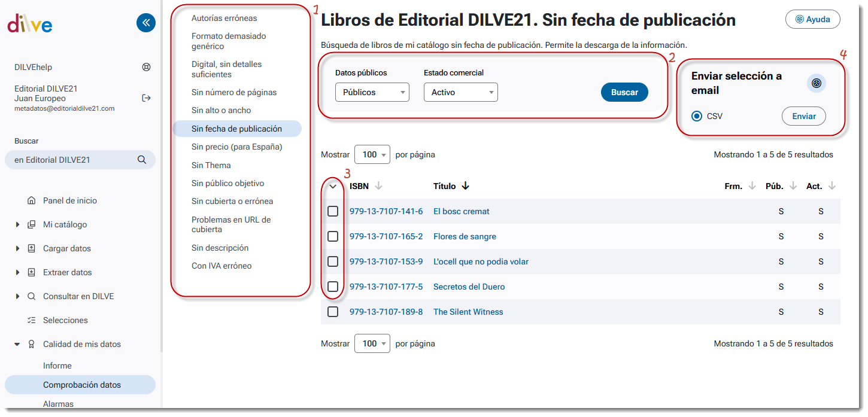Click the Enviar button

tap(804, 116)
